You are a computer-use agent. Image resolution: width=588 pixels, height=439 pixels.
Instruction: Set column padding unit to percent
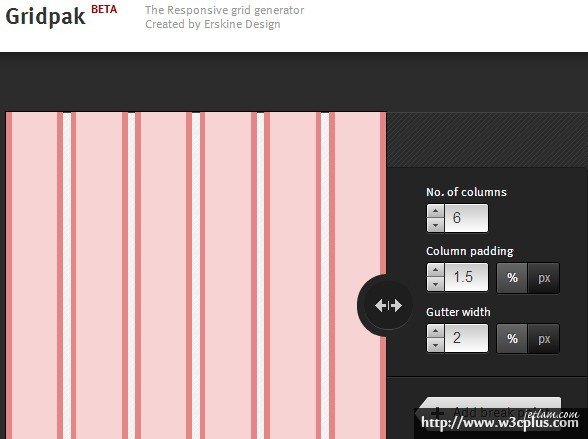click(x=512, y=278)
